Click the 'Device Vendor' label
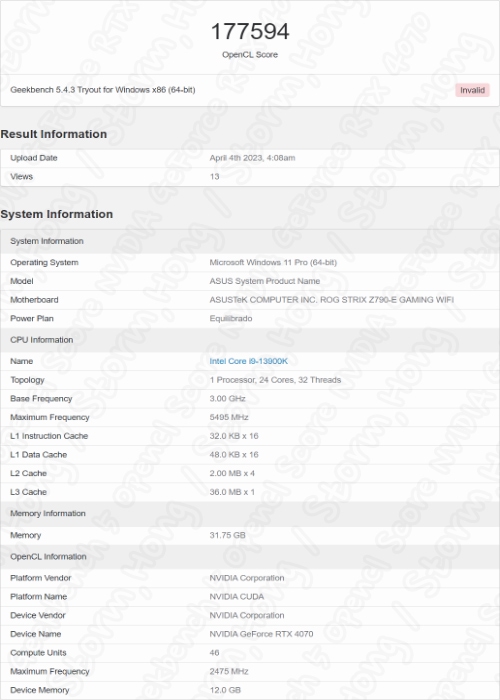Image resolution: width=500 pixels, height=700 pixels. pos(38,616)
